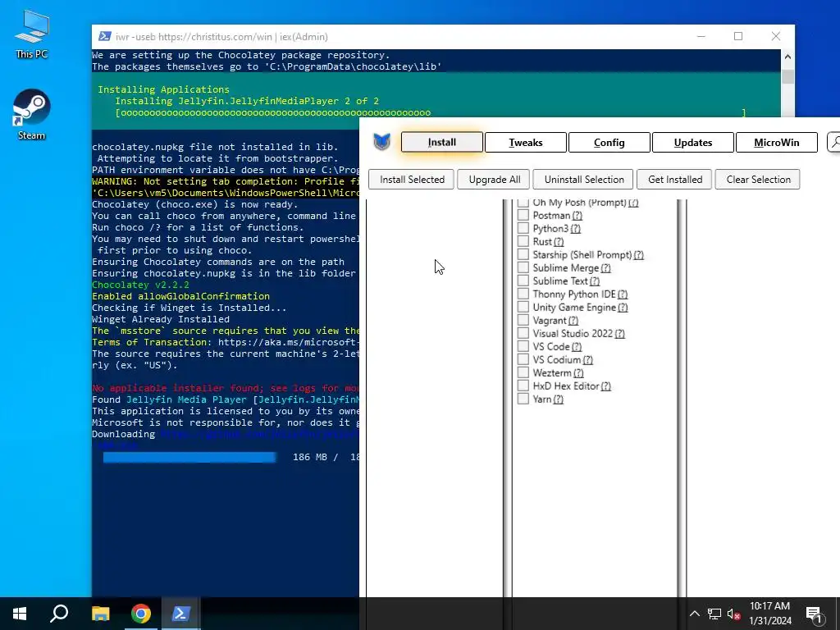Click the Upgrade All button
840x630 pixels.
point(495,180)
